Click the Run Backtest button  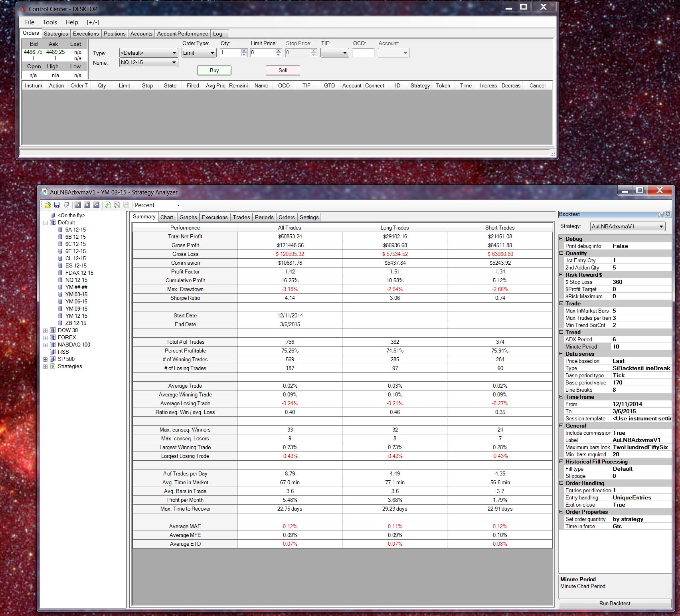[615, 603]
